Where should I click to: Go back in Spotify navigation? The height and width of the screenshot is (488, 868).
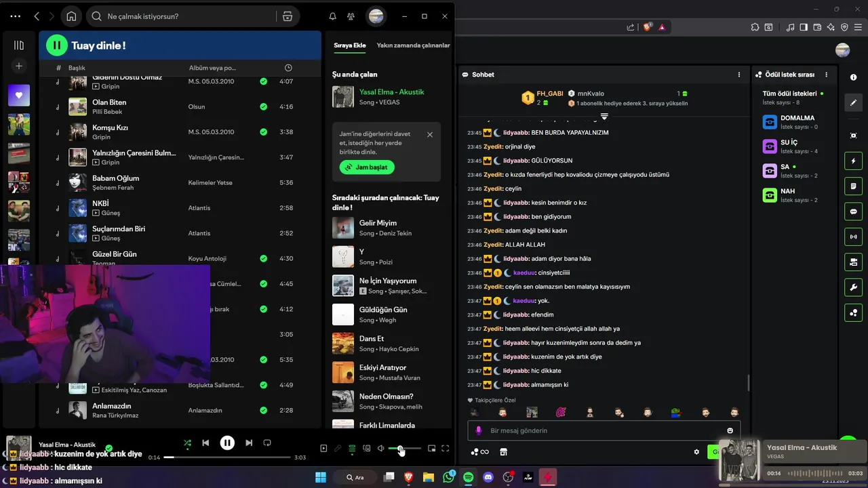(x=37, y=16)
